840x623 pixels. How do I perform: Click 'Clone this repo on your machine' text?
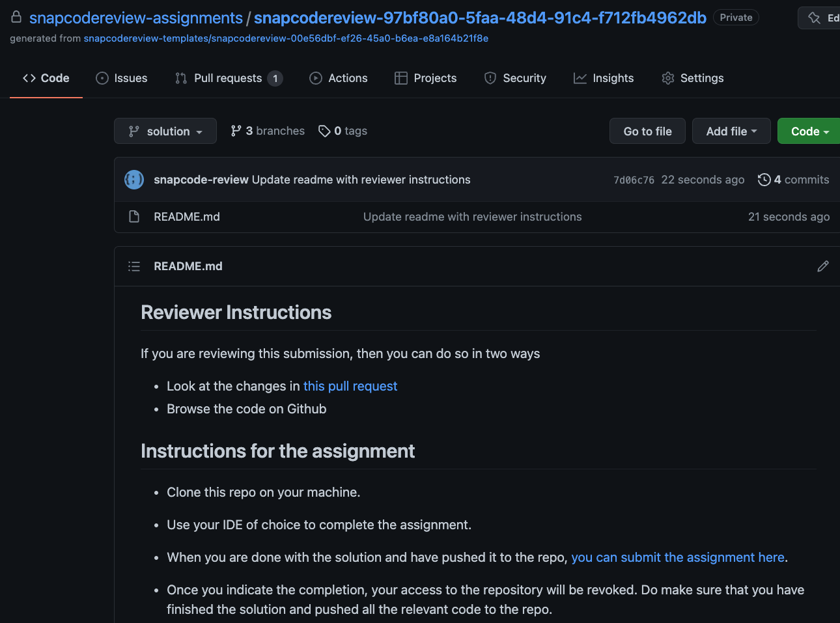coord(264,492)
